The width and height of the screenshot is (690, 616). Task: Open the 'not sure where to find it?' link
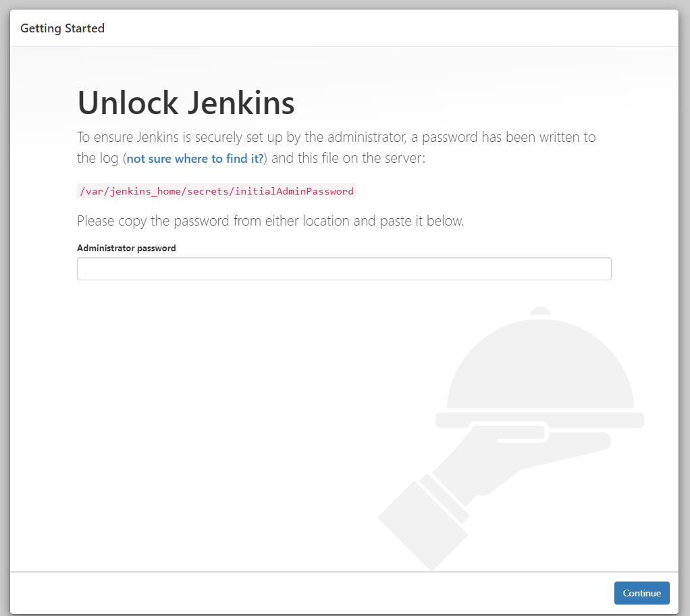tap(195, 159)
